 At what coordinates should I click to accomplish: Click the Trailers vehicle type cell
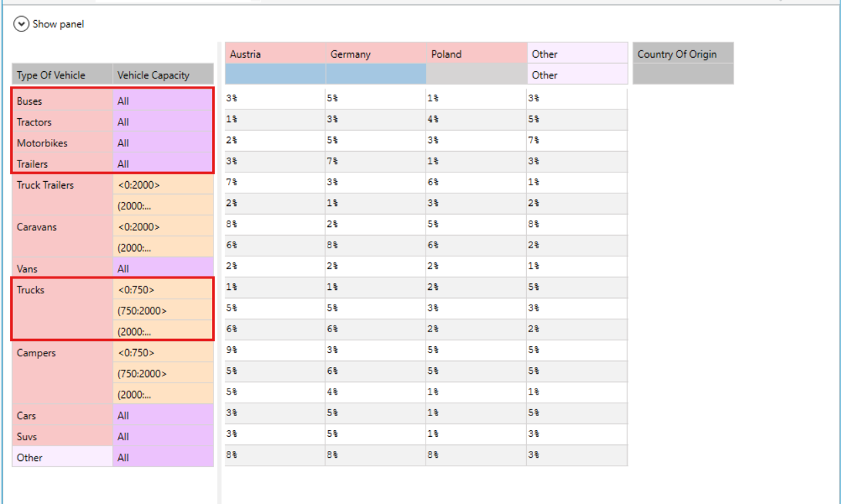coord(62,164)
